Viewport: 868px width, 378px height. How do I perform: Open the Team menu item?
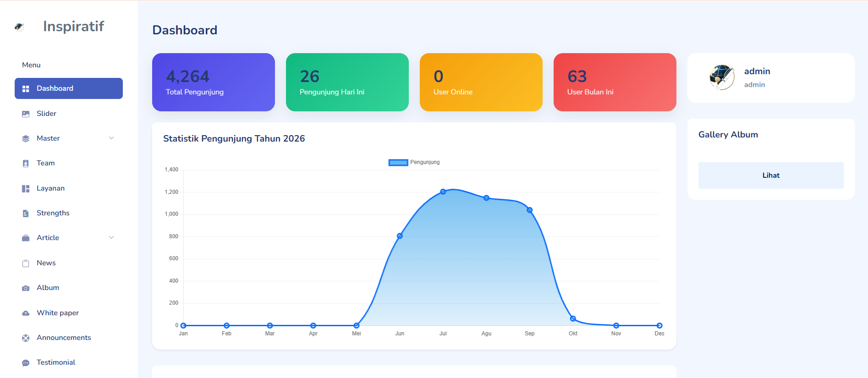69,163
